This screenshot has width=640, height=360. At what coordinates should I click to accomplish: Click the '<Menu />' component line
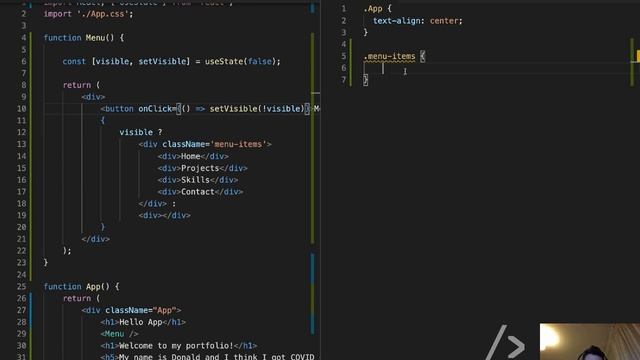(x=119, y=334)
